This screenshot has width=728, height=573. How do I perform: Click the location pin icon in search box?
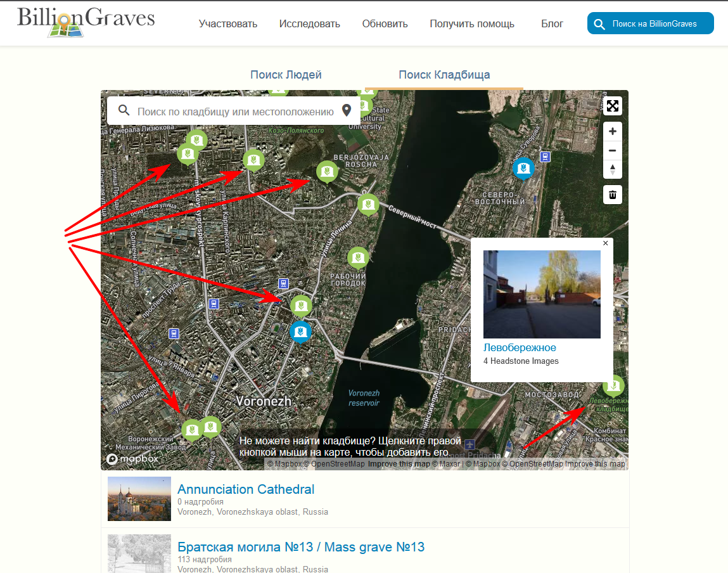tap(347, 110)
